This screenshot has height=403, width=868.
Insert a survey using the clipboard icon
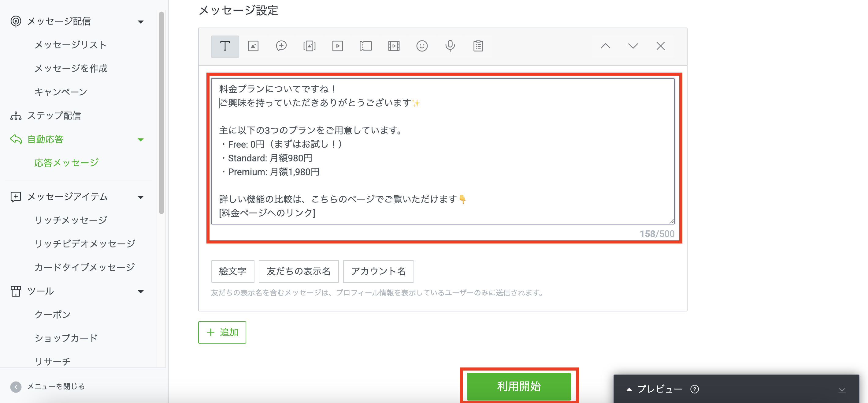(x=478, y=46)
